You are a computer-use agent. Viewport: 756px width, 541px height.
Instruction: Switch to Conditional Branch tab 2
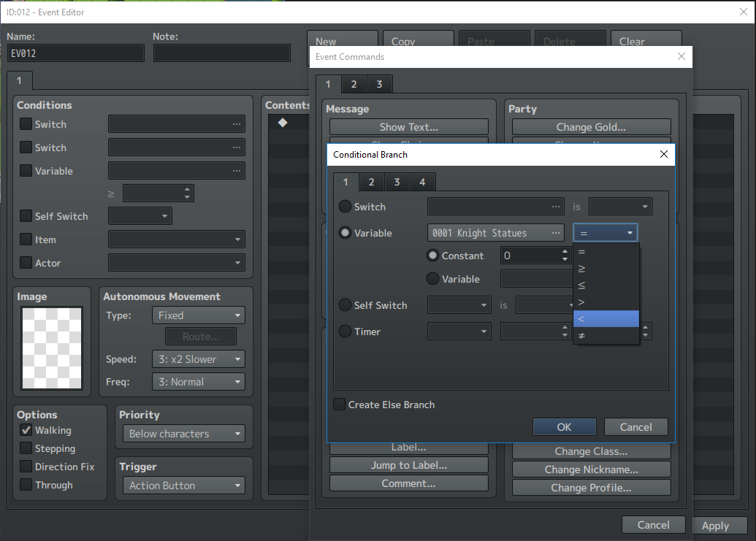371,182
